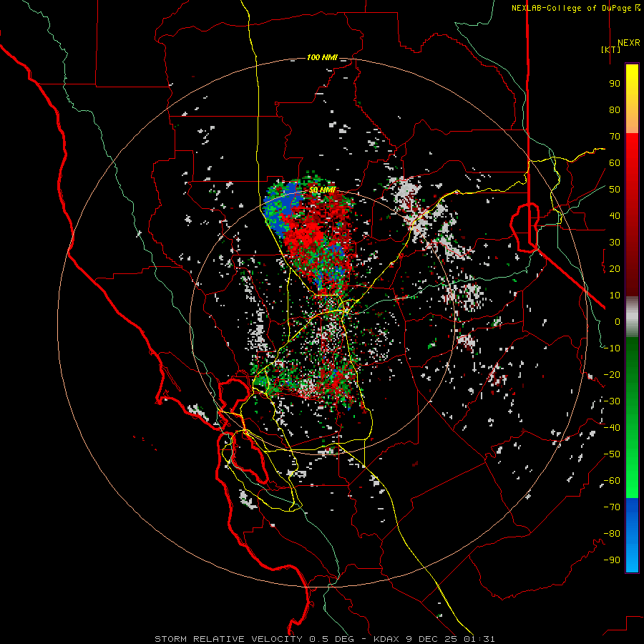This screenshot has height=644, width=644.
Task: Click the -50 value on velocity scale
Action: 612,454
